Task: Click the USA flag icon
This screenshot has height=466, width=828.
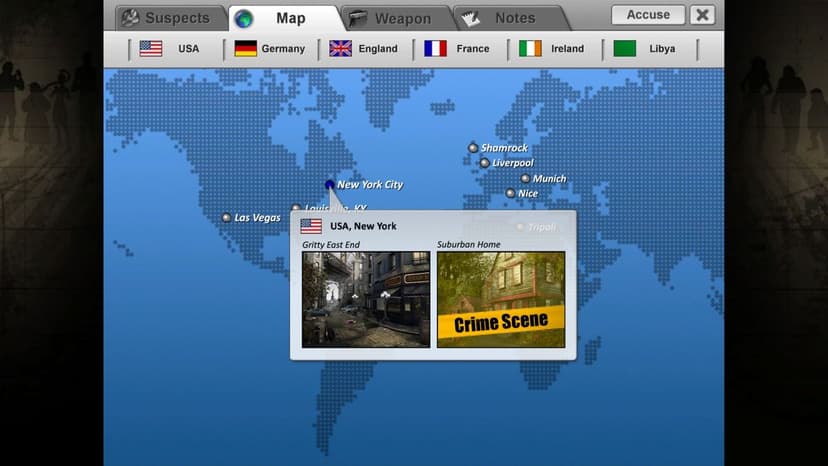Action: pos(151,49)
